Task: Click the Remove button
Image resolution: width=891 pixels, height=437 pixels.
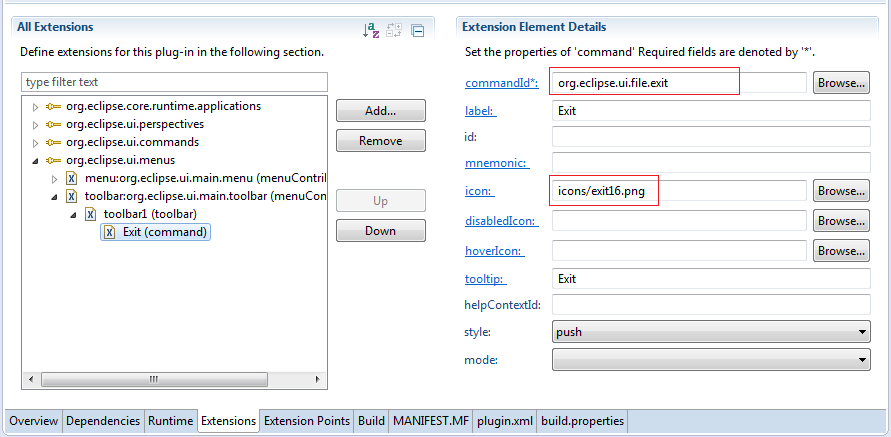Action: point(381,140)
